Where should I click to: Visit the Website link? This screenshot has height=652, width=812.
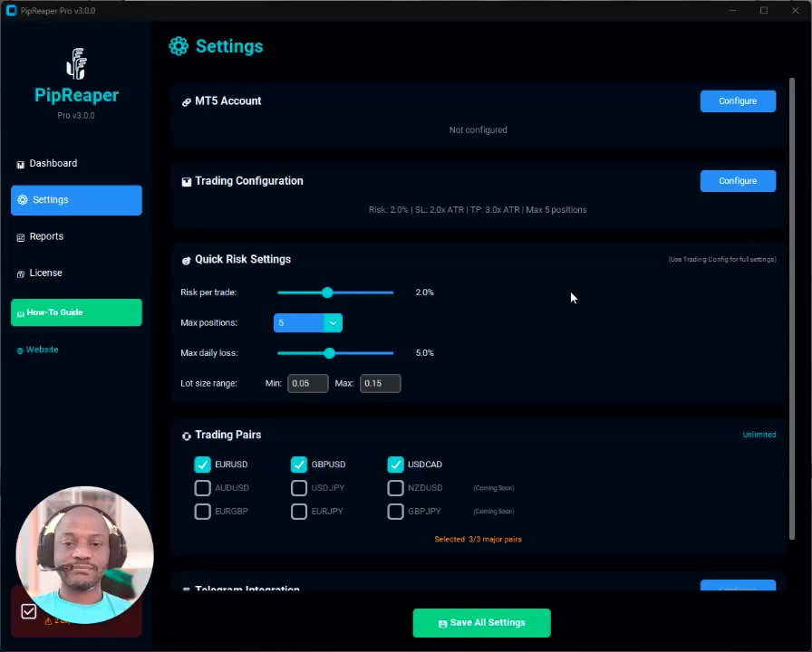37,350
